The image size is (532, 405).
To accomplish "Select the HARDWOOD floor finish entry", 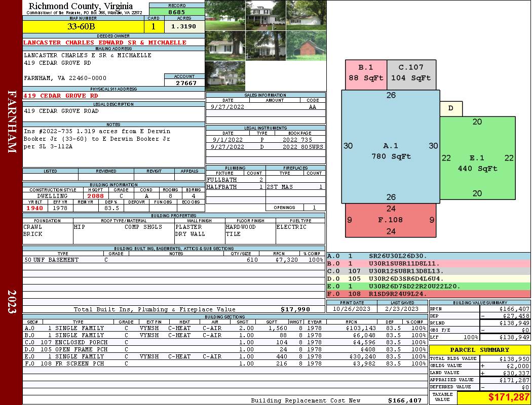I will tap(241, 227).
